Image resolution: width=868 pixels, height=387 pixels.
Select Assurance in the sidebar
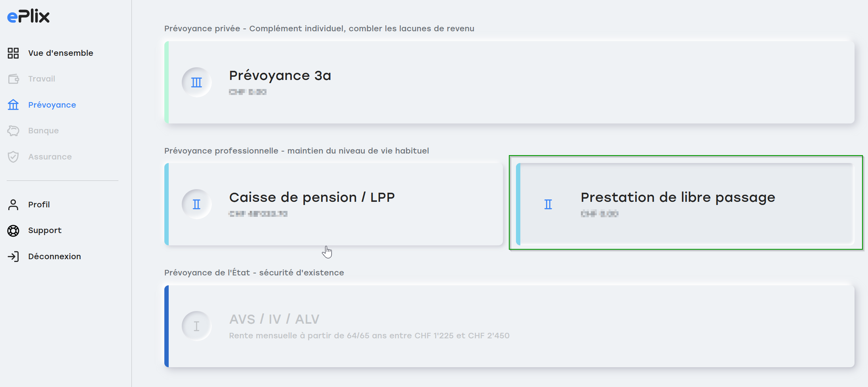pyautogui.click(x=50, y=157)
